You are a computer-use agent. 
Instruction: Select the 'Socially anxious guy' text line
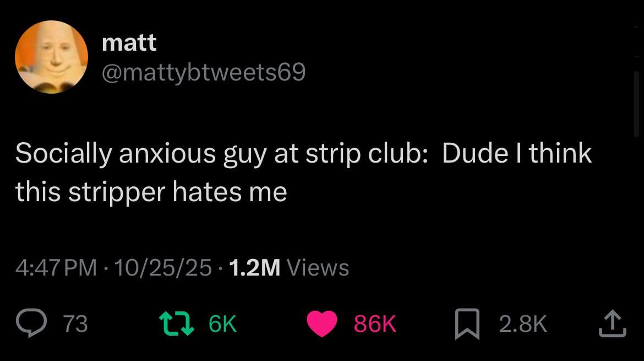click(303, 154)
